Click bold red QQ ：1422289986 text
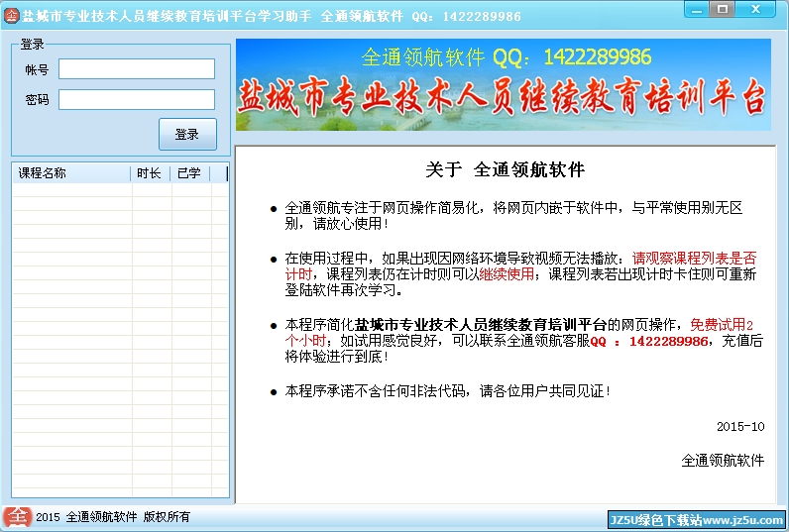Image resolution: width=789 pixels, height=532 pixels. coord(649,342)
